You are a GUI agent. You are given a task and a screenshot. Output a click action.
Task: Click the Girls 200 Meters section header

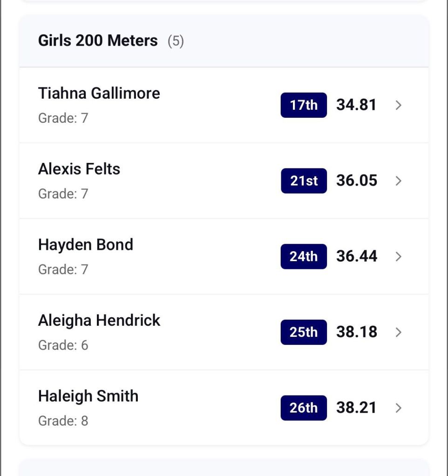pos(98,41)
